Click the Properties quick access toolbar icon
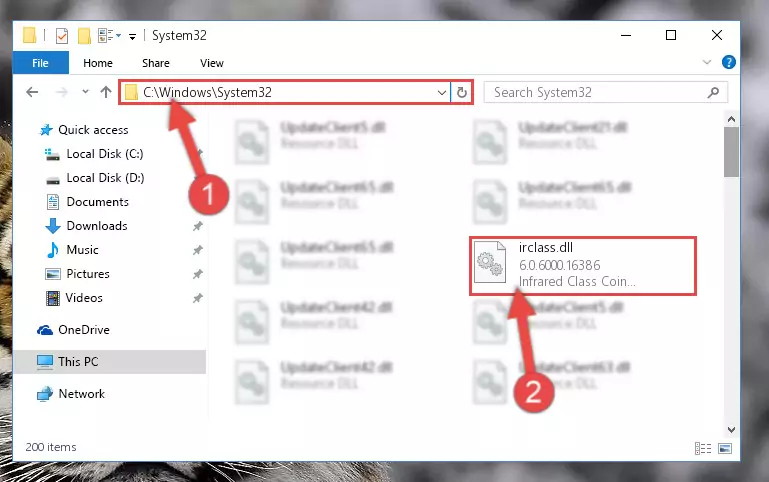769x482 pixels. coord(62,36)
